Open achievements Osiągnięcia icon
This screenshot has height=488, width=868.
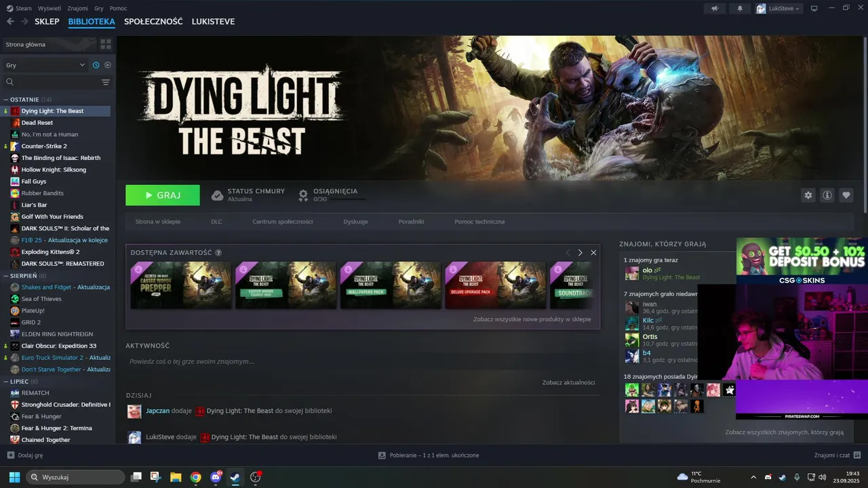point(303,195)
